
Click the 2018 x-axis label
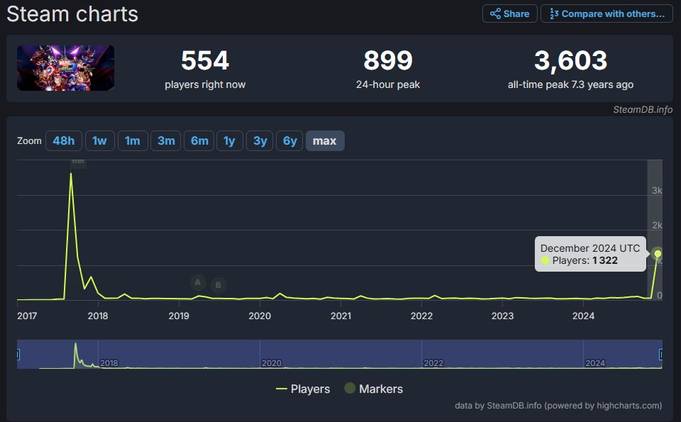[98, 316]
